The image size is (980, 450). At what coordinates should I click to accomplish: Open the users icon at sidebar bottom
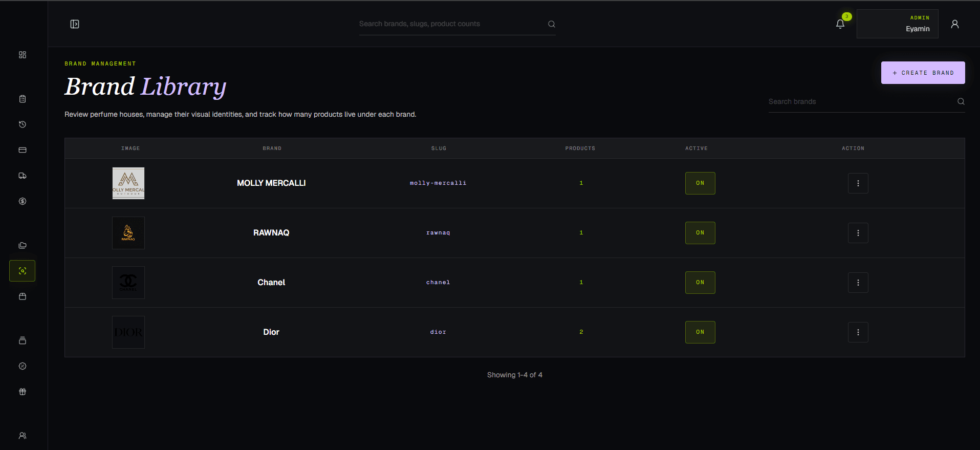click(23, 436)
